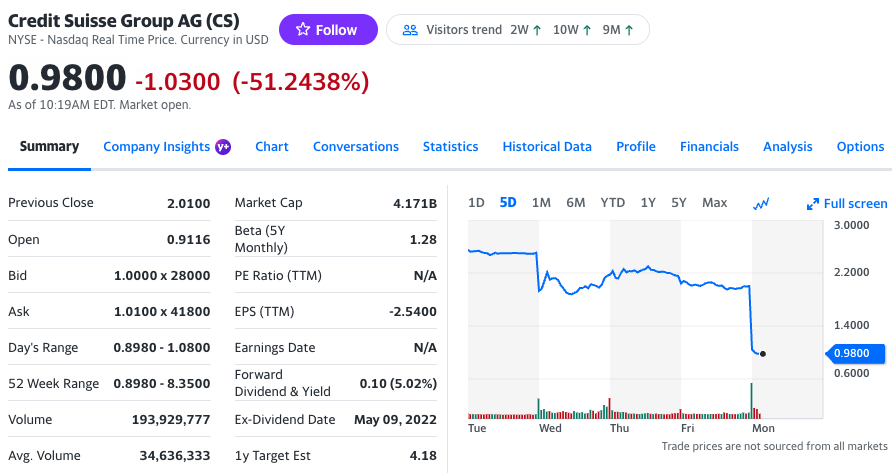Click the 3.0000 y-axis label
The height and width of the screenshot is (473, 892).
852,225
